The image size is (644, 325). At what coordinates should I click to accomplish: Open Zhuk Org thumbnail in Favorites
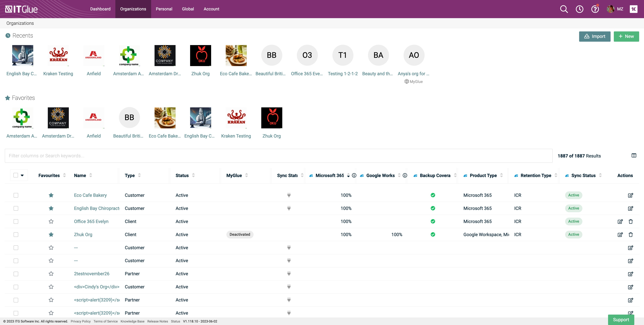tap(272, 118)
